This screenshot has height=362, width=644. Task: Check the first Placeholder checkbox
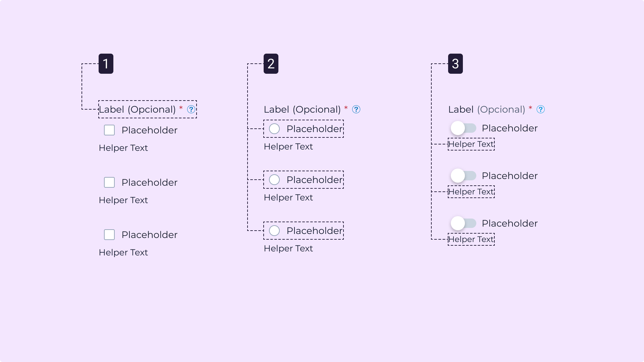coord(109,130)
